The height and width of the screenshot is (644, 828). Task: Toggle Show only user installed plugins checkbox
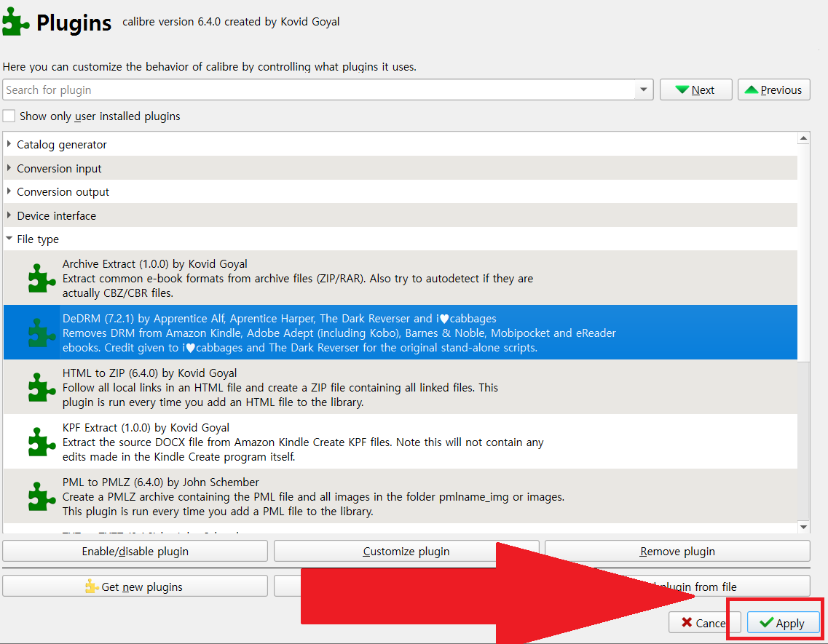9,116
